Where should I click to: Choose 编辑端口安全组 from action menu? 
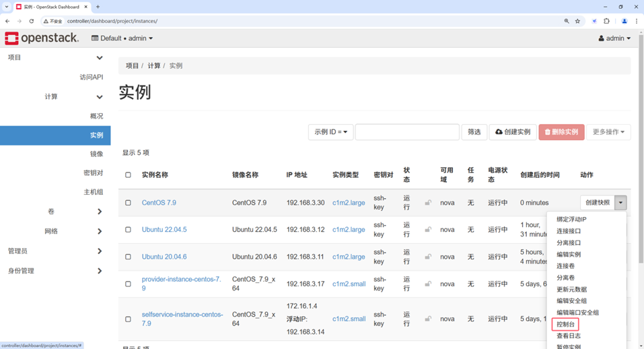coord(577,313)
